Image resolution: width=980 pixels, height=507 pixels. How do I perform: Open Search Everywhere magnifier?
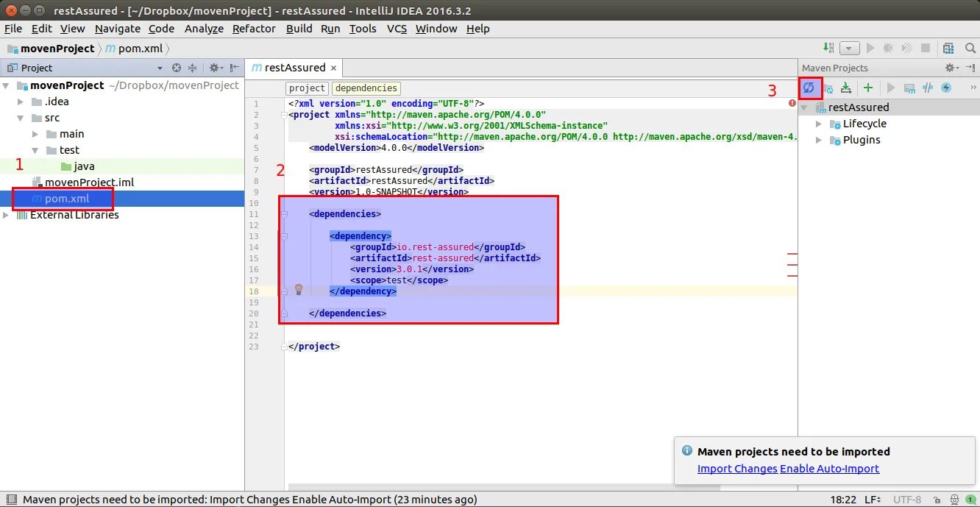tap(970, 48)
